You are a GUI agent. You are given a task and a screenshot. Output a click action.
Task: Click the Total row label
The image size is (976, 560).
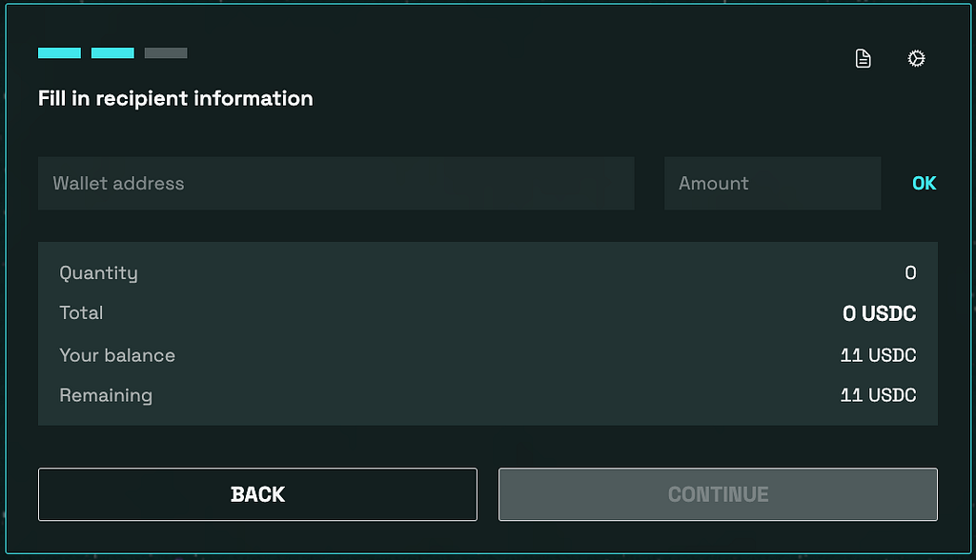point(81,312)
